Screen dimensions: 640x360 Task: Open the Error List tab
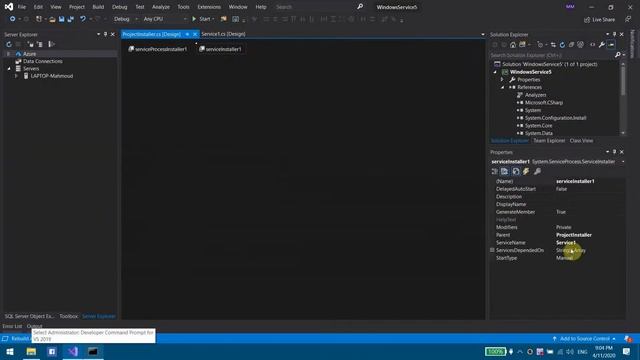[12, 326]
